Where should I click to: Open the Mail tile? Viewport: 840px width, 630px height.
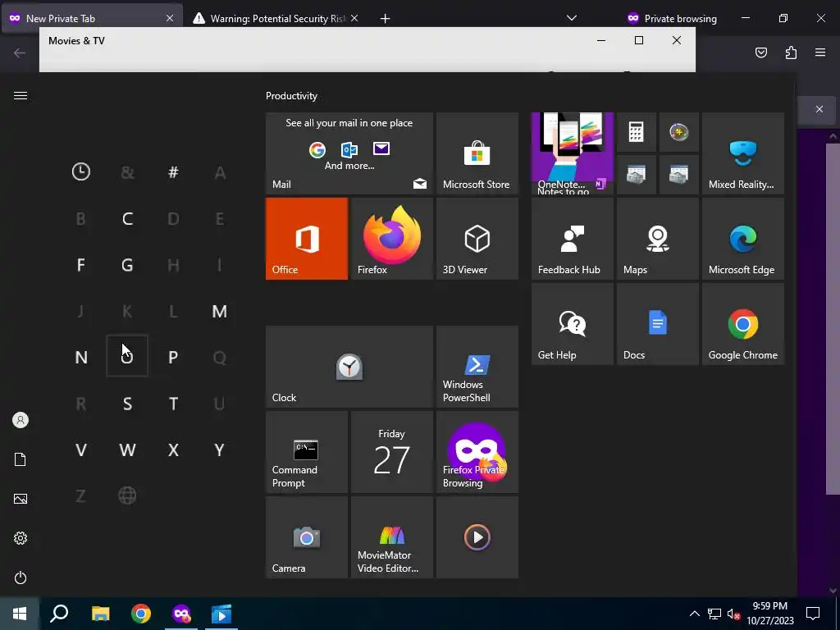(x=349, y=153)
